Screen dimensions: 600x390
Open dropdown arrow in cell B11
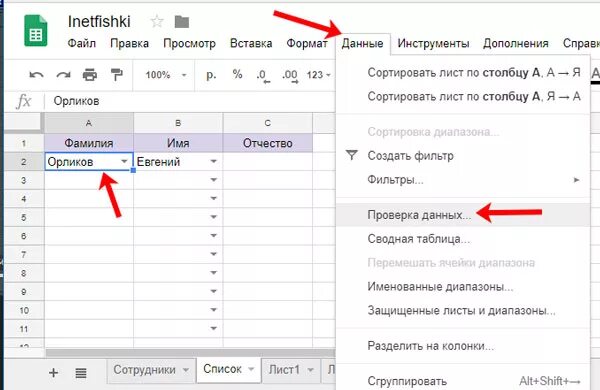(214, 328)
